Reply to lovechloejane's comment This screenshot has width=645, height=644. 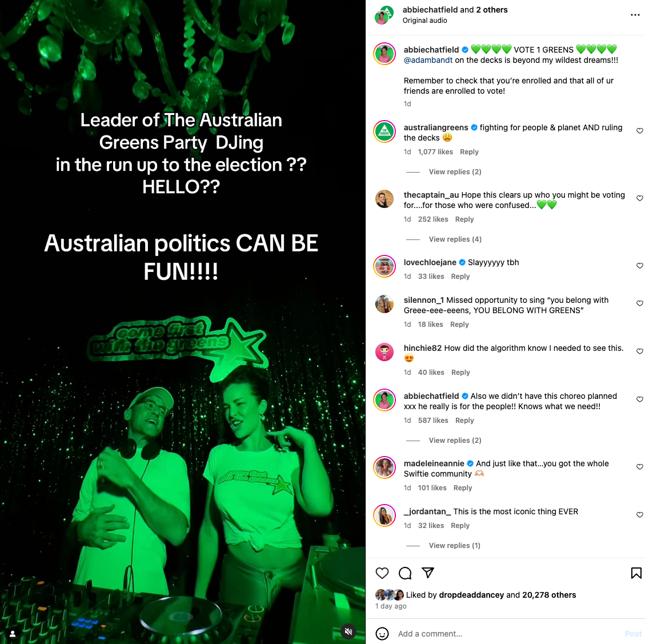(460, 277)
